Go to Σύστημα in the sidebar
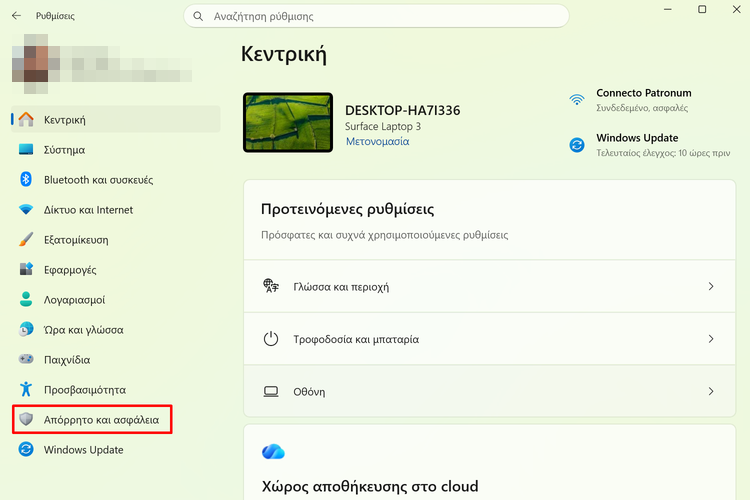Screen dimensions: 750x500 click(x=116, y=150)
